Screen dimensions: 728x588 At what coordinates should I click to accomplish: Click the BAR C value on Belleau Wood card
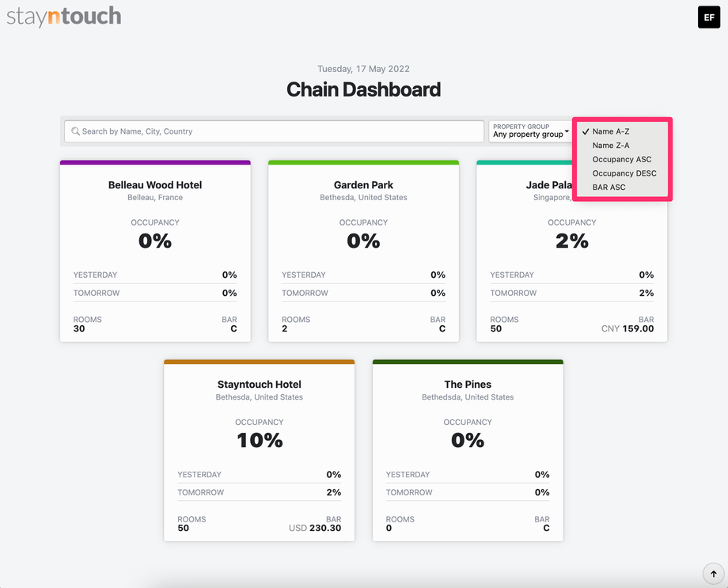[233, 329]
